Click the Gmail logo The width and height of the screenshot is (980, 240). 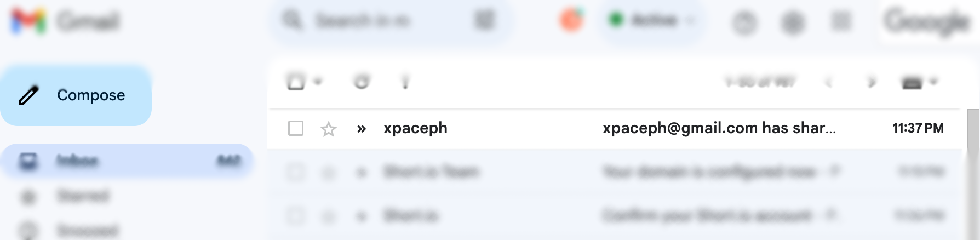65,21
